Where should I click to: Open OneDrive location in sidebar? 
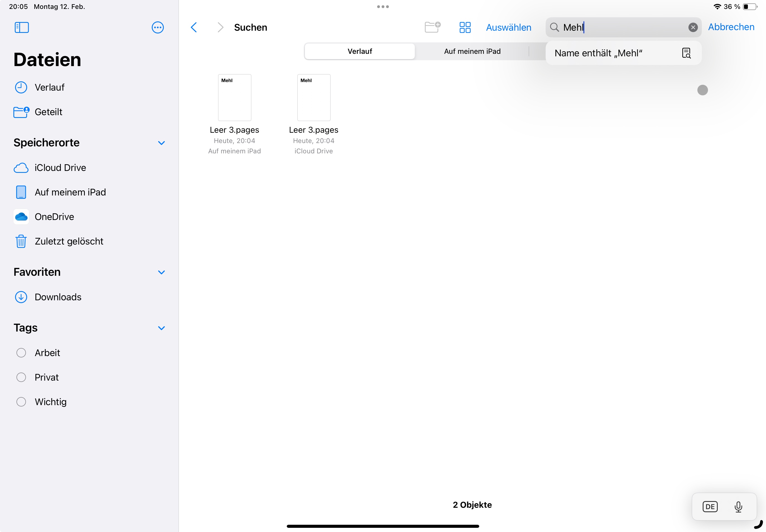[54, 217]
